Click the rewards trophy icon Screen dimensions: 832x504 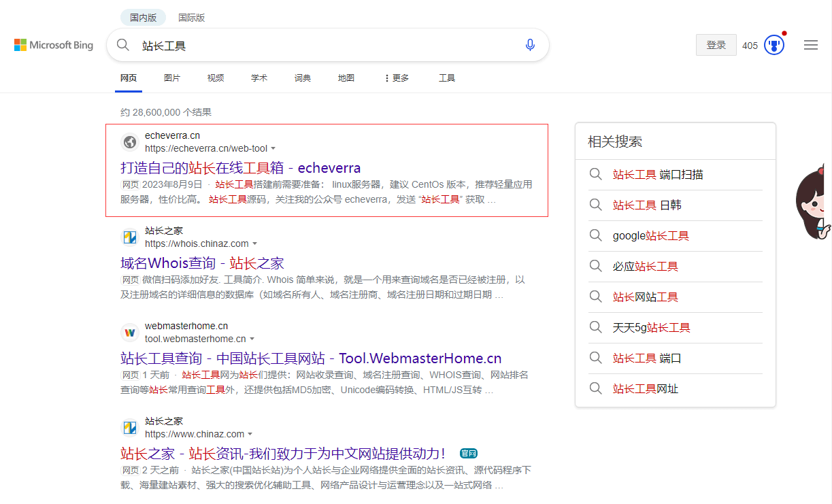(774, 46)
